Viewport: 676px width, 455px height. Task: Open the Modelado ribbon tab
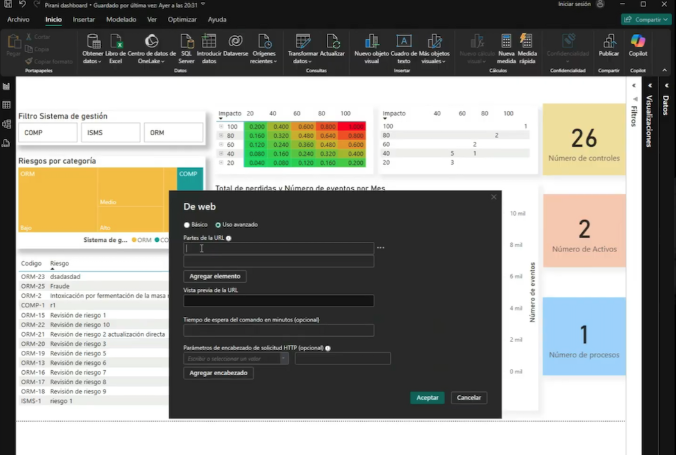coord(121,19)
